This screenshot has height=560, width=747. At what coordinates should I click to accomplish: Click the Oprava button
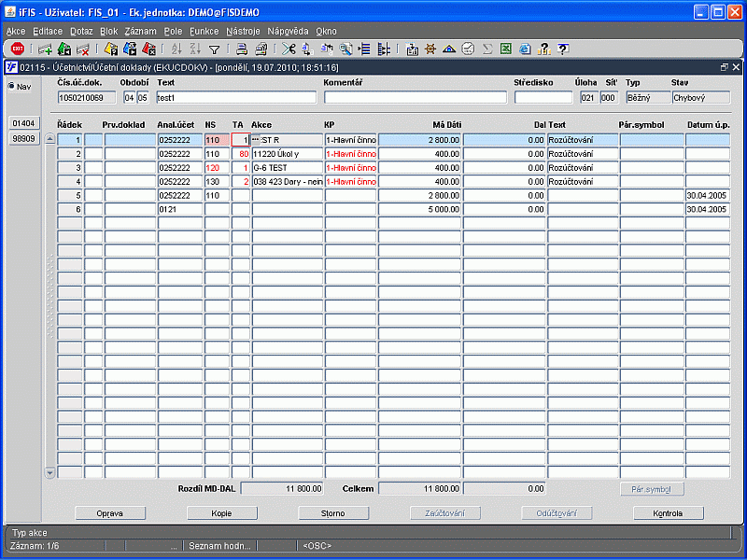(110, 513)
